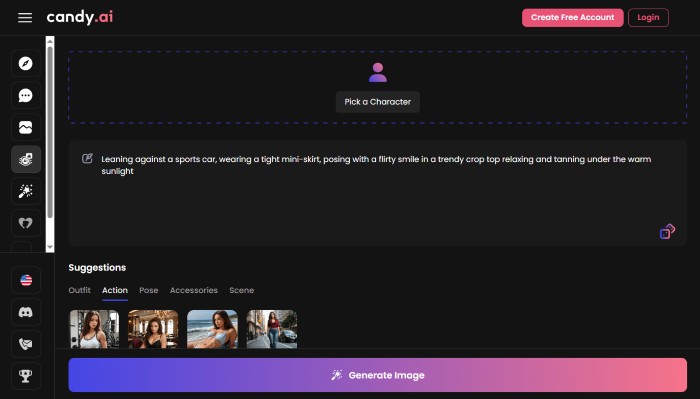The width and height of the screenshot is (700, 399).
Task: Open the Gallery image icon in sidebar
Action: click(25, 128)
